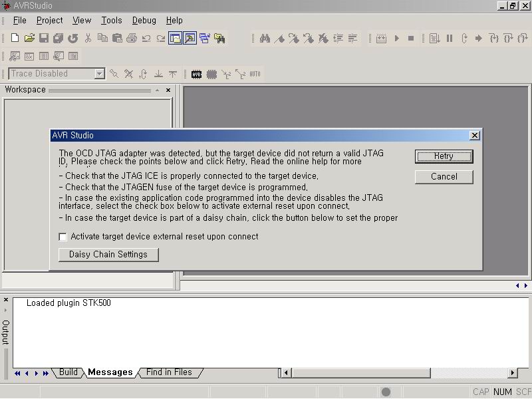Viewport: 532px width, 399px height.
Task: Enable Activate target device external reset checkbox
Action: pos(63,237)
